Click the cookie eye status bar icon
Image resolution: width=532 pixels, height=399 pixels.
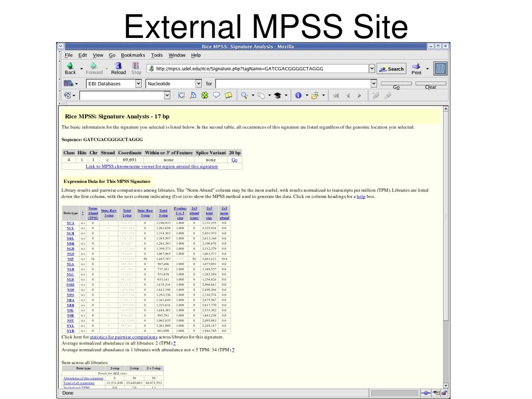436,393
